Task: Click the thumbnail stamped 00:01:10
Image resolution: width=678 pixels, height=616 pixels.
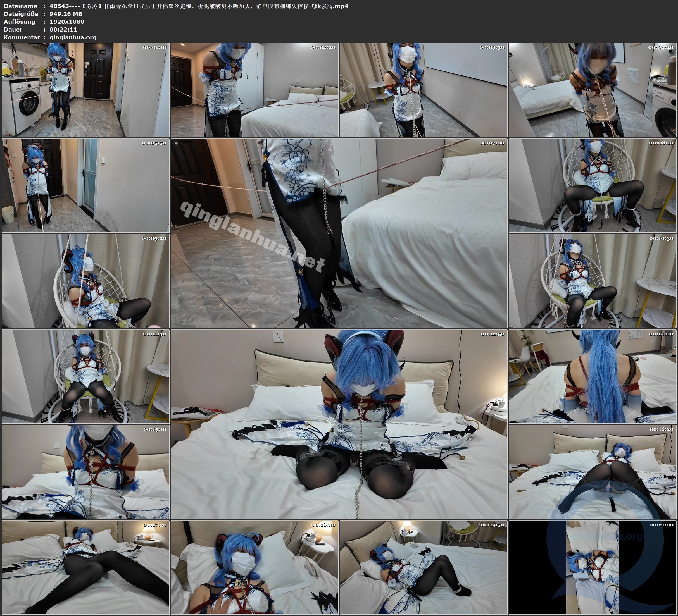Action: [x=85, y=89]
